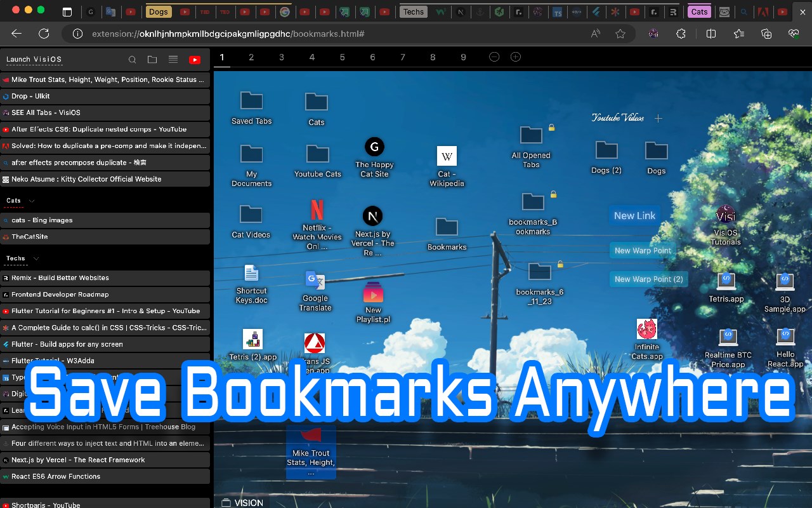Launch Tetris (2).app
Screen dimensions: 812x508
252,345
